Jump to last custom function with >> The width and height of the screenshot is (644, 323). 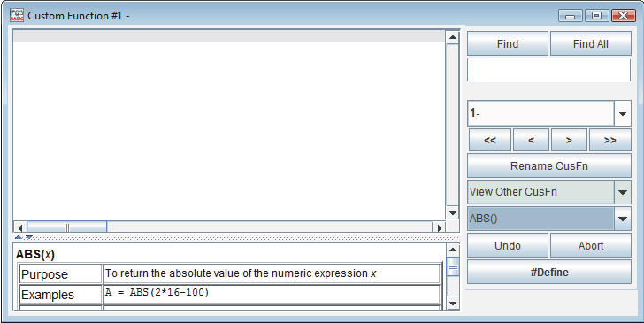pyautogui.click(x=609, y=140)
